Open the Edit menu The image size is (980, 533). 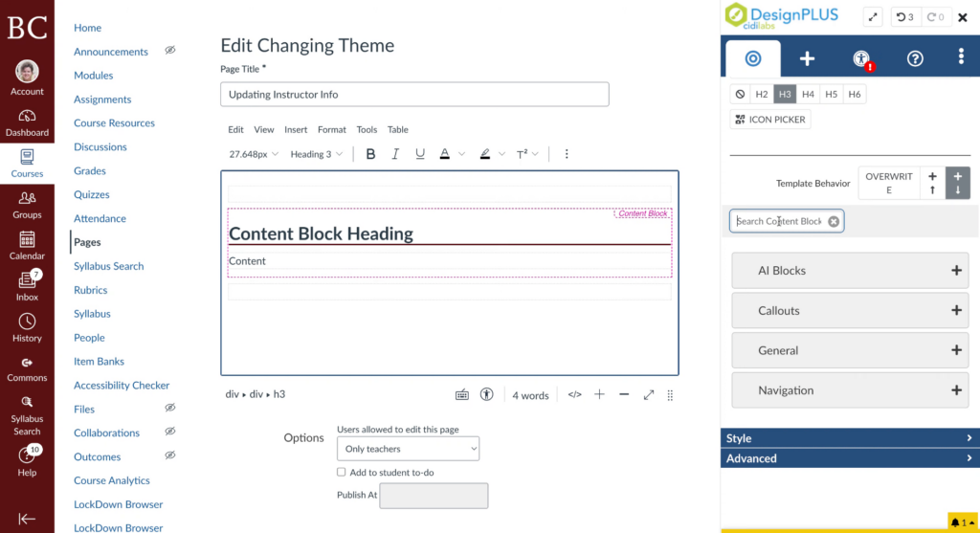pos(235,129)
